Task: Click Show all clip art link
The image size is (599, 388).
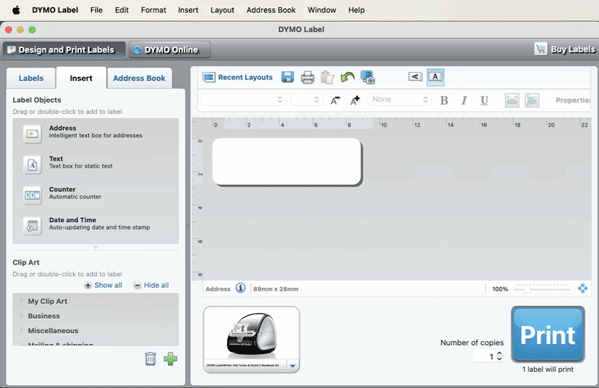Action: [x=103, y=285]
